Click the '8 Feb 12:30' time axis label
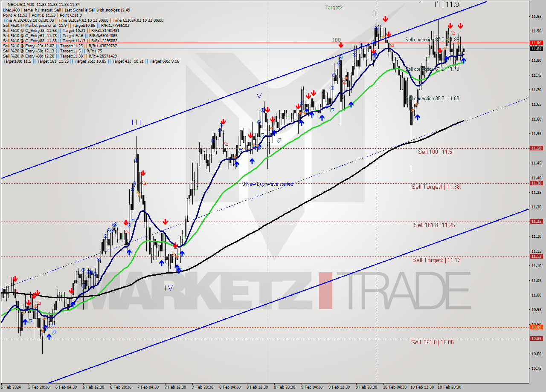 [257, 387]
